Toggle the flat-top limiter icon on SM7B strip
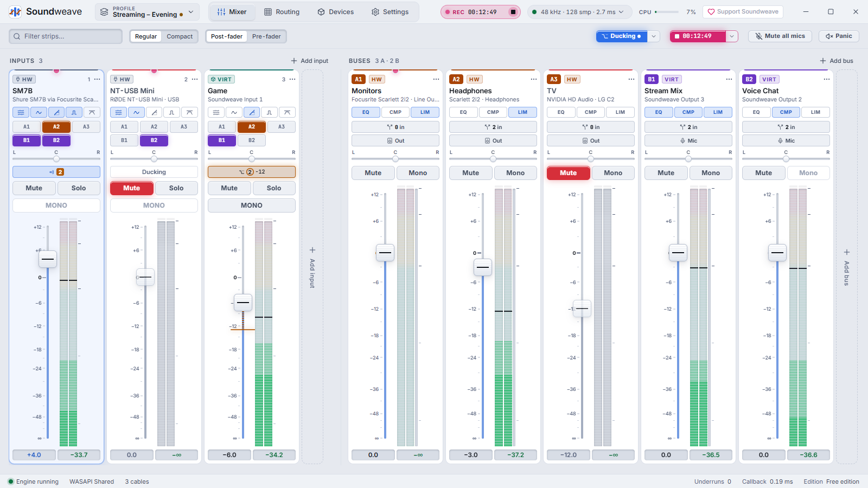This screenshot has width=868, height=488. click(92, 112)
